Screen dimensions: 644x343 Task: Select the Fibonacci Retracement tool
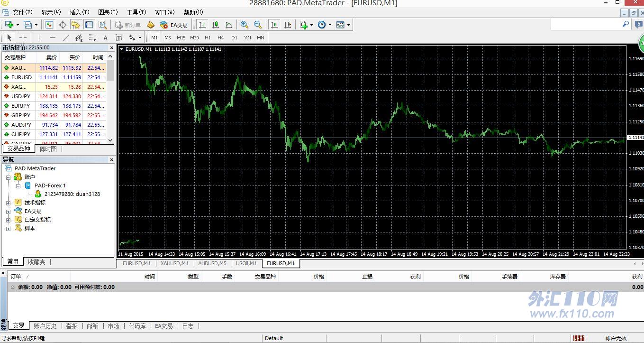92,37
